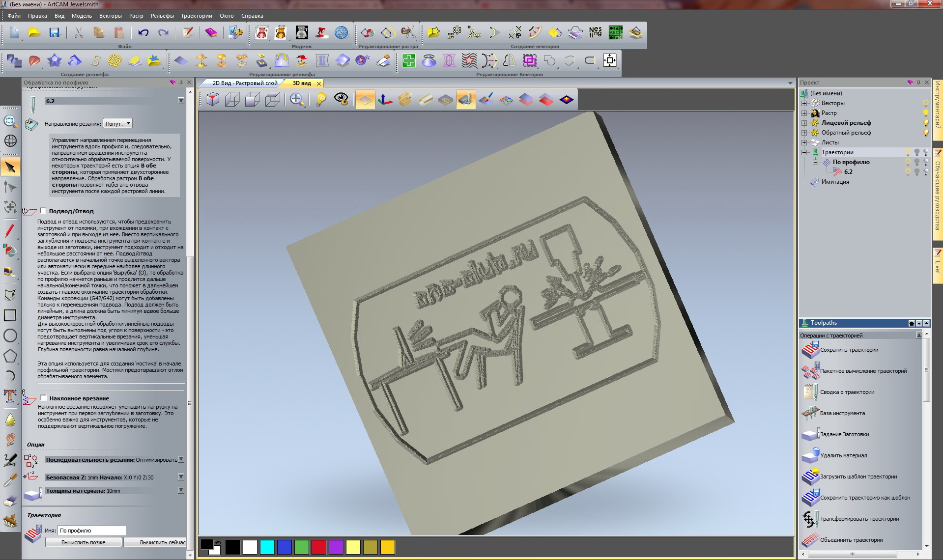Screen dimensions: 943x560
Task: Toggle first visibility bulb for 6.2 tool row
Action: (x=908, y=172)
